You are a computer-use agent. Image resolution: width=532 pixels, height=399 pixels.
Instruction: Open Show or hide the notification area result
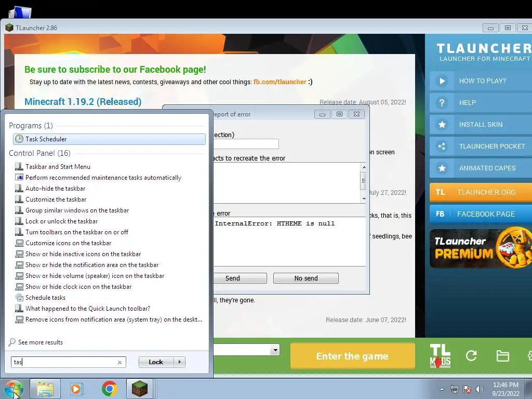pos(92,264)
